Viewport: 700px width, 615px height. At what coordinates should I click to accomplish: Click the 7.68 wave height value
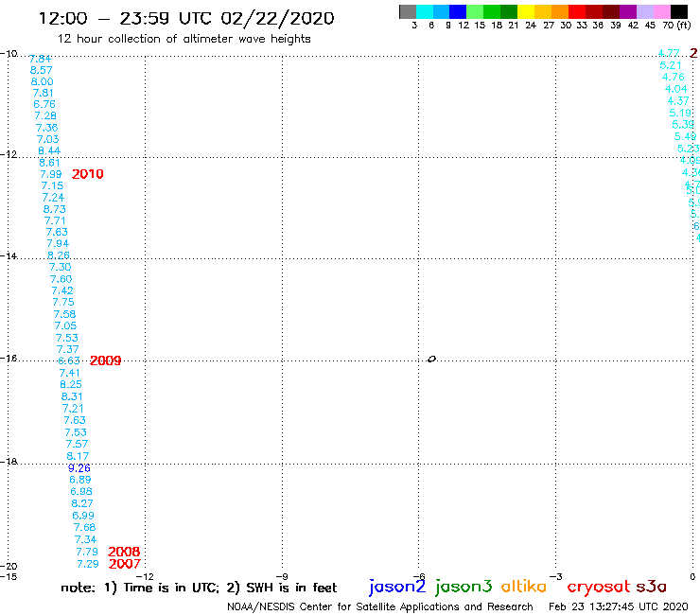click(84, 527)
